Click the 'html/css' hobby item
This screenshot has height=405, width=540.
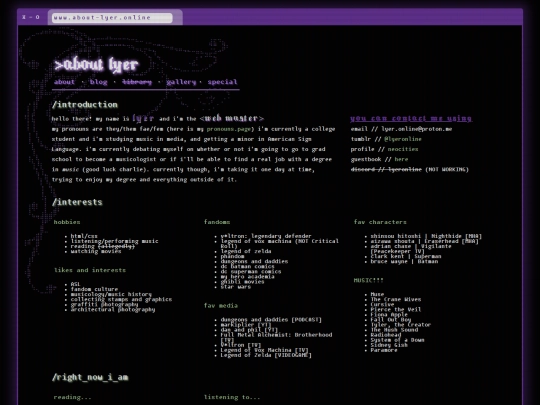(x=84, y=236)
